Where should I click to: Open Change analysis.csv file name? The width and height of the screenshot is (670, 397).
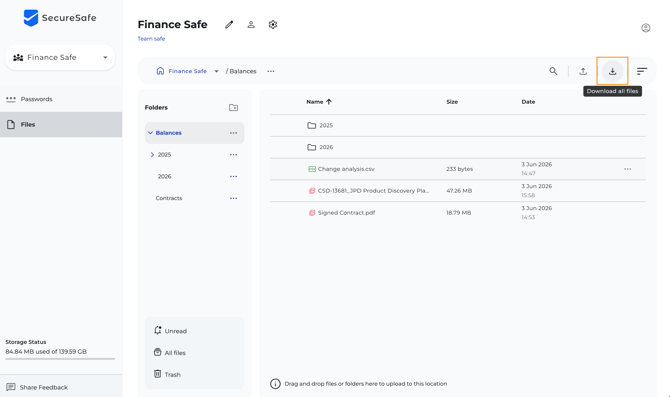point(346,169)
